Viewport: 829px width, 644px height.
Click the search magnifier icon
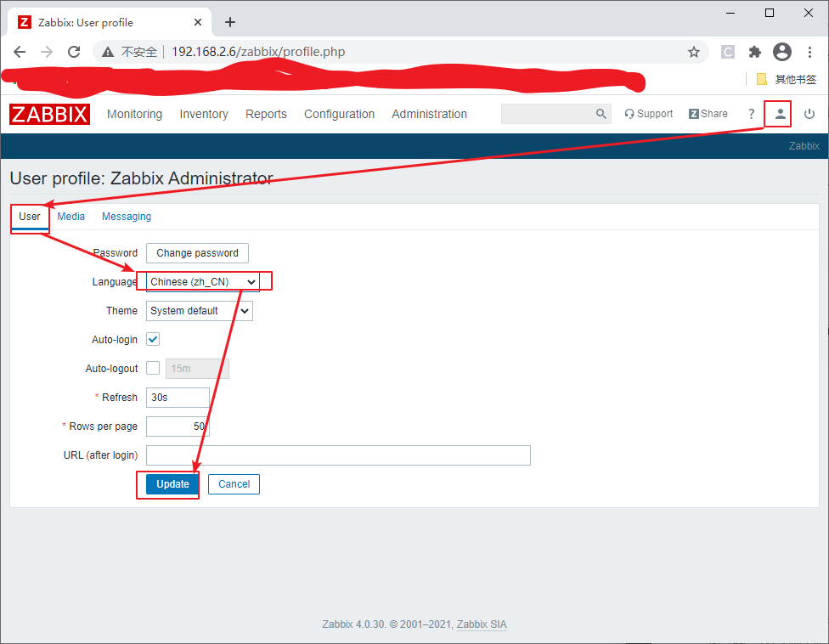tap(601, 114)
